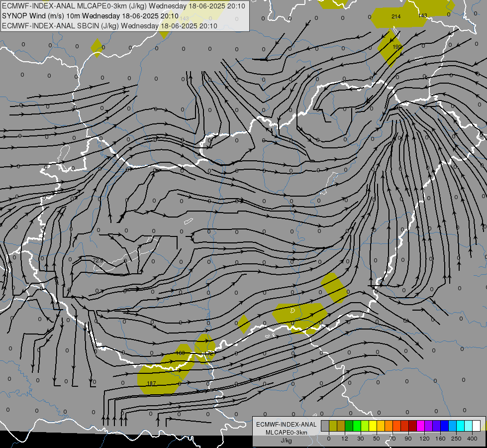Click the MLCAPE0-3km label in the legend box

pos(286,433)
